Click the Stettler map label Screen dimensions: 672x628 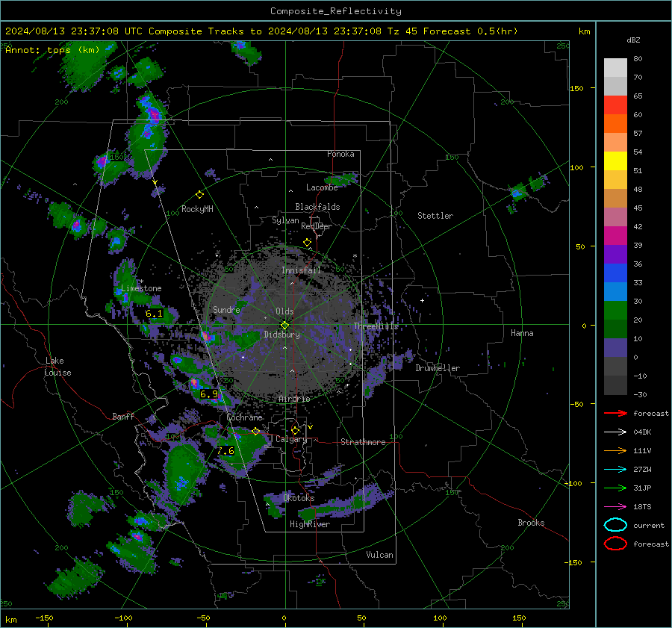(435, 216)
